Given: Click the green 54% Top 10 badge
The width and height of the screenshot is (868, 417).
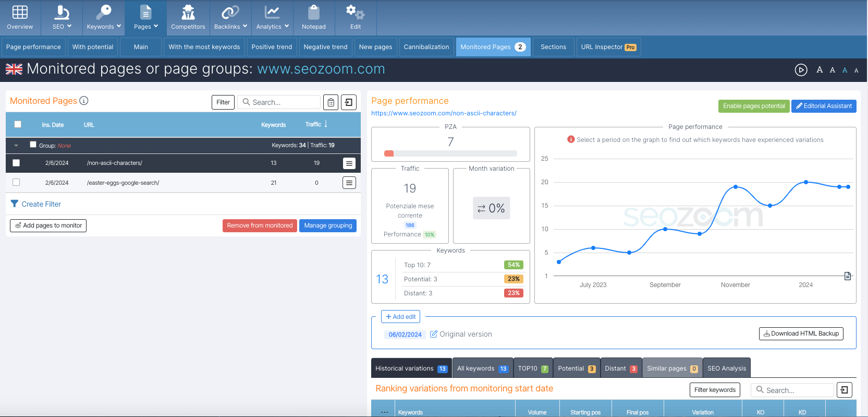Looking at the screenshot, I should coord(514,265).
